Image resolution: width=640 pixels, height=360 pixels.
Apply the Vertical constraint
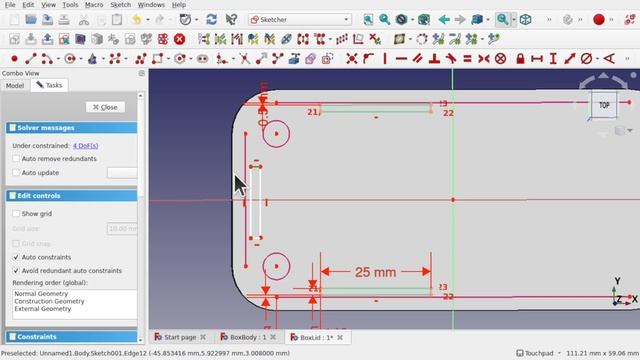pos(385,59)
